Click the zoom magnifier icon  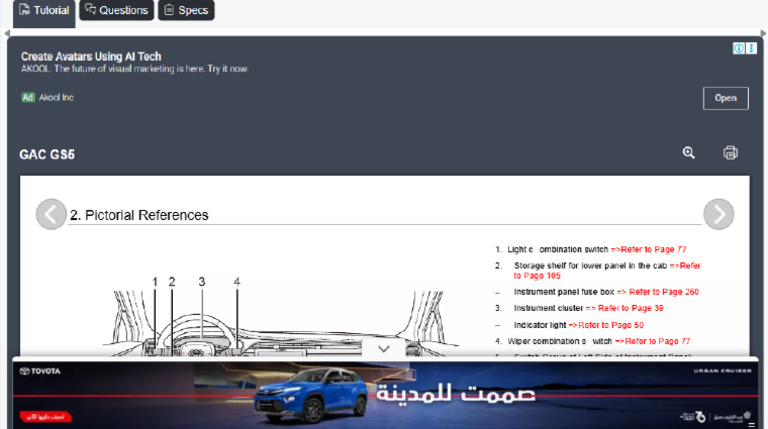[689, 153]
